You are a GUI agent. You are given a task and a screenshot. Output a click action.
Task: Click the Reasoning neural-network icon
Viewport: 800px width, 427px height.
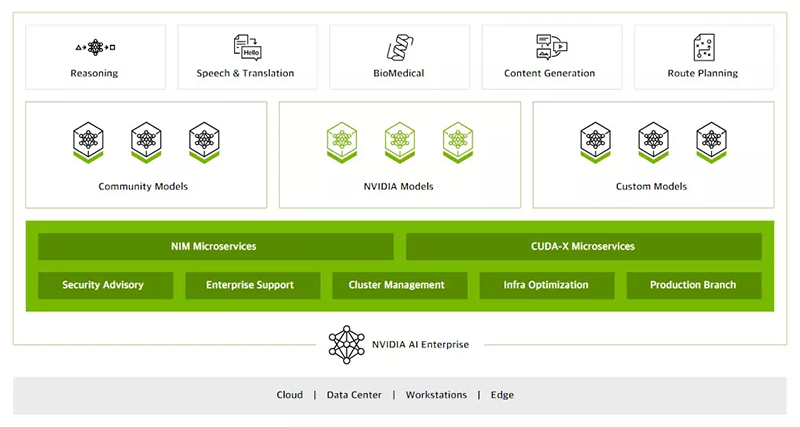95,47
